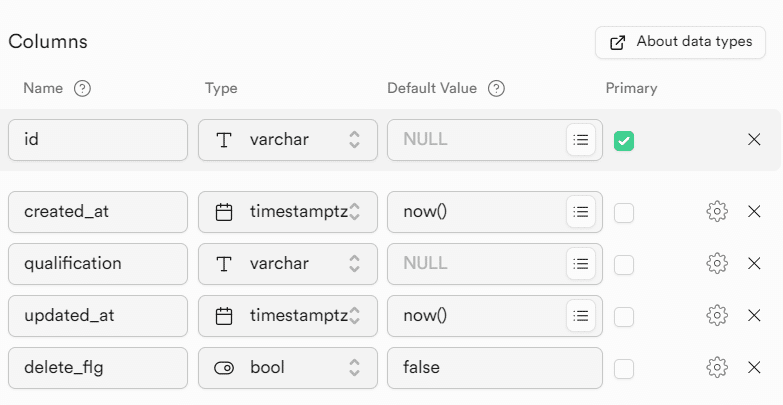Open the About data types link
Image resolution: width=783 pixels, height=405 pixels.
pos(680,42)
